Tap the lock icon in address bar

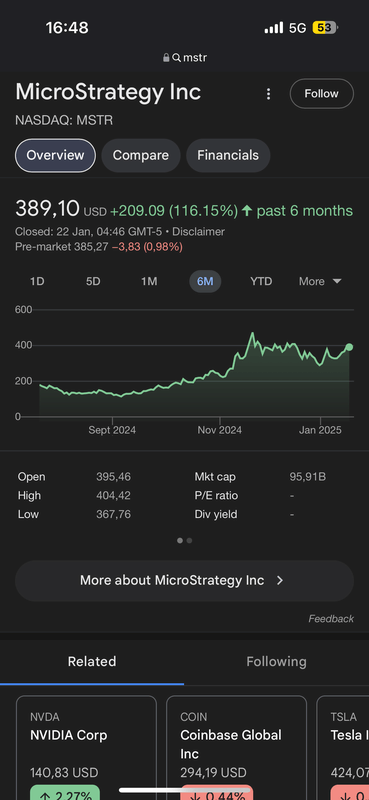(166, 58)
